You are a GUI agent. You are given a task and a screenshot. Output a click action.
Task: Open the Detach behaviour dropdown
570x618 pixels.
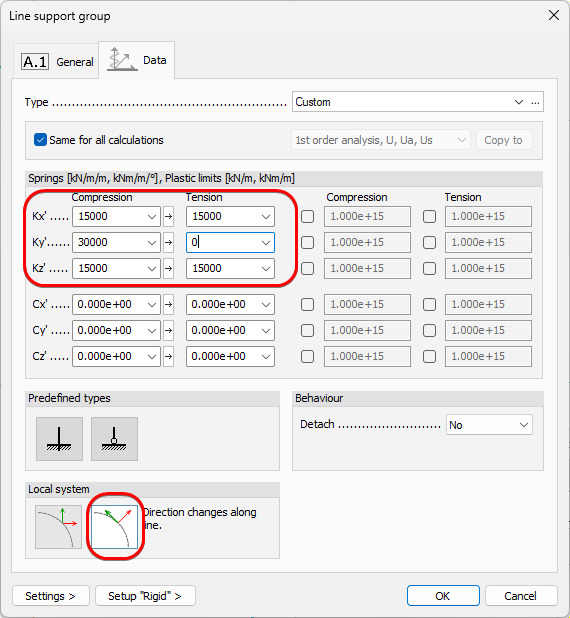[x=489, y=425]
